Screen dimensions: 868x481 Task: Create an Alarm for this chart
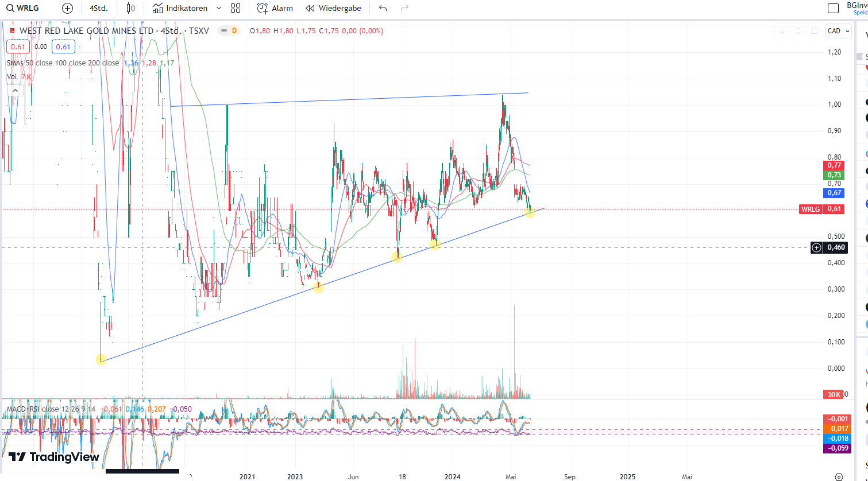(x=275, y=8)
